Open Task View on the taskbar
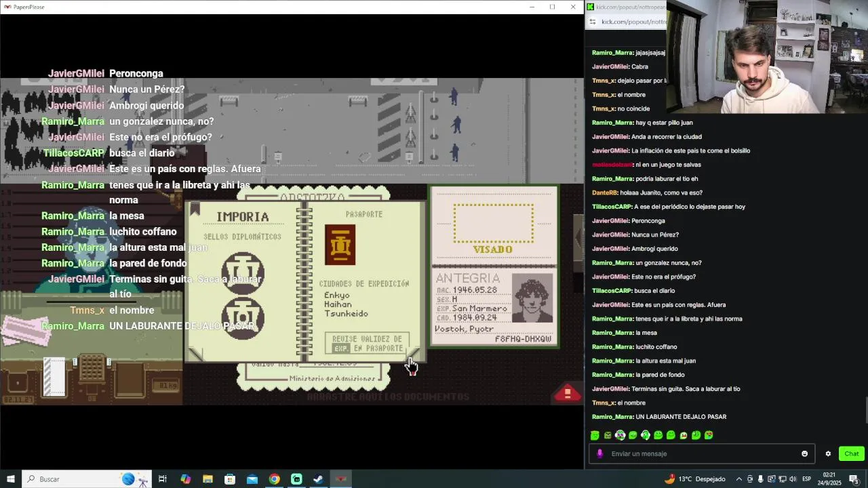The image size is (868, 488). coord(163,479)
